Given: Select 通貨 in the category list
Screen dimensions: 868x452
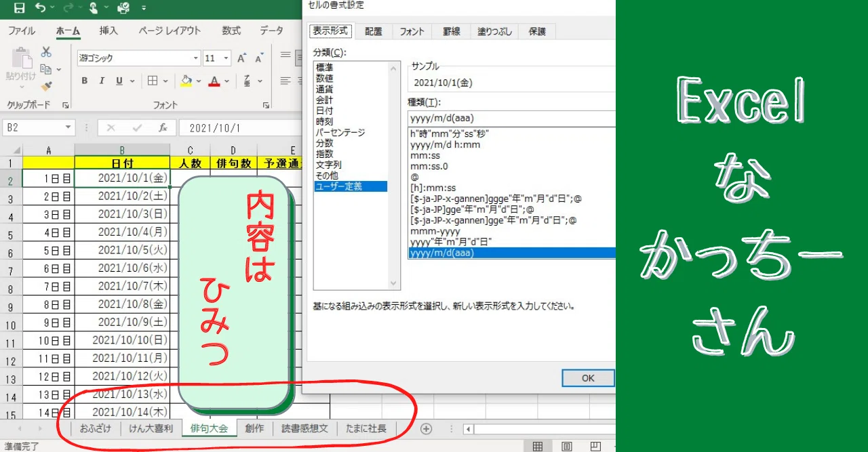Looking at the screenshot, I should click(324, 89).
